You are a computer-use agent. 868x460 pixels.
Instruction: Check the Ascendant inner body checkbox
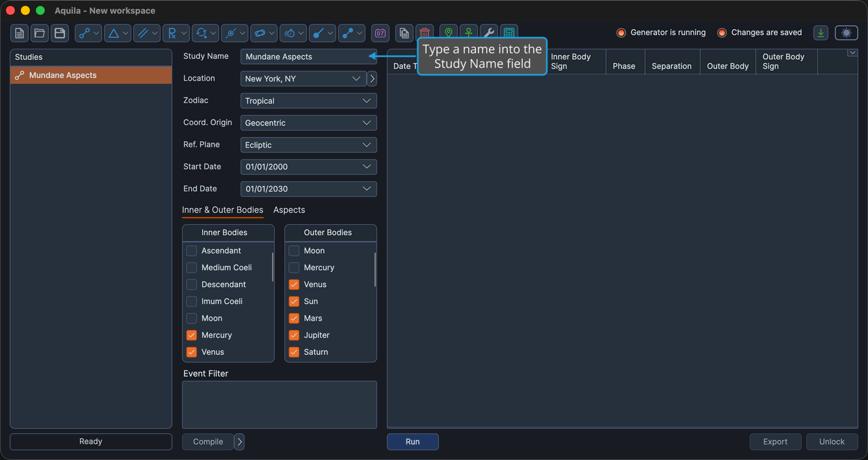[191, 251]
